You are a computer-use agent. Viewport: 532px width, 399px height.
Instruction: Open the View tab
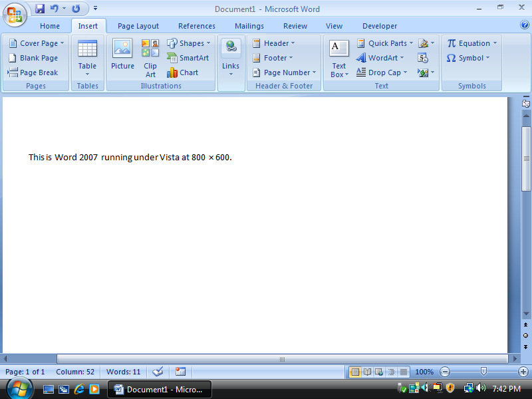(334, 26)
